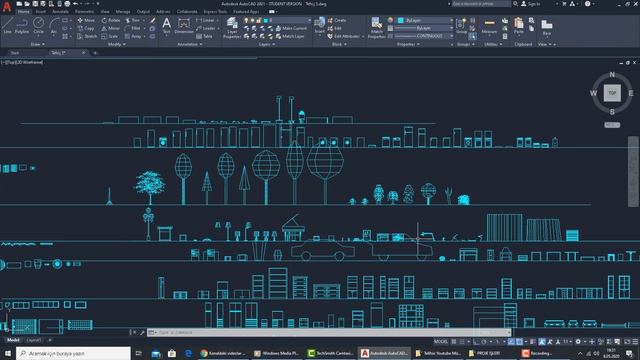Viewport: 640px width, 360px height.
Task: Click Match Layer tool
Action: pyautogui.click(x=290, y=36)
